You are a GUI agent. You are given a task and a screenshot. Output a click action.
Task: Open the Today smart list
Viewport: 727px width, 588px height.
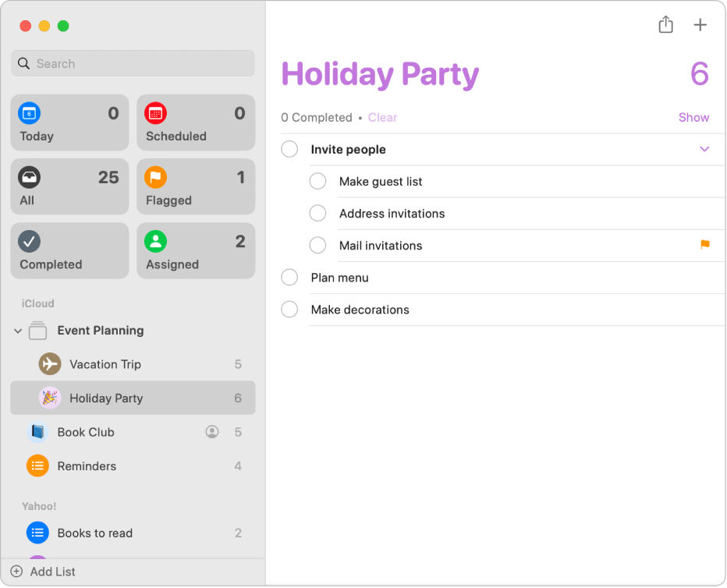click(69, 123)
